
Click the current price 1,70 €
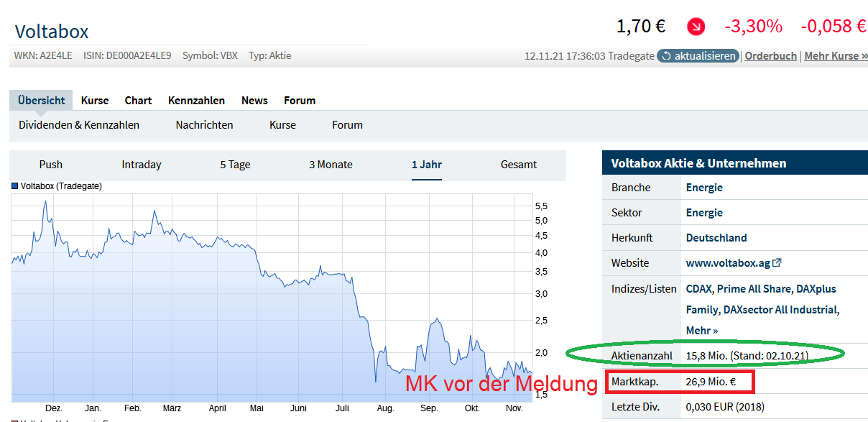641,27
